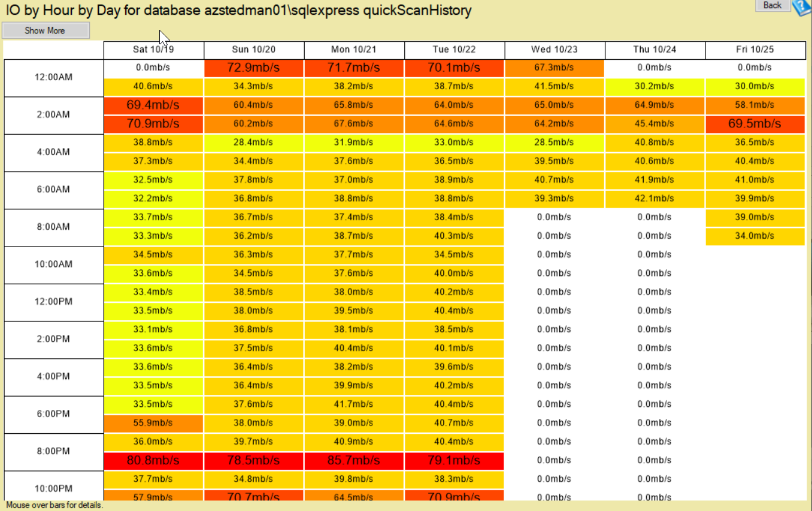Click the 8:00PM row label
Viewport: 812px width, 511px height.
pos(54,451)
